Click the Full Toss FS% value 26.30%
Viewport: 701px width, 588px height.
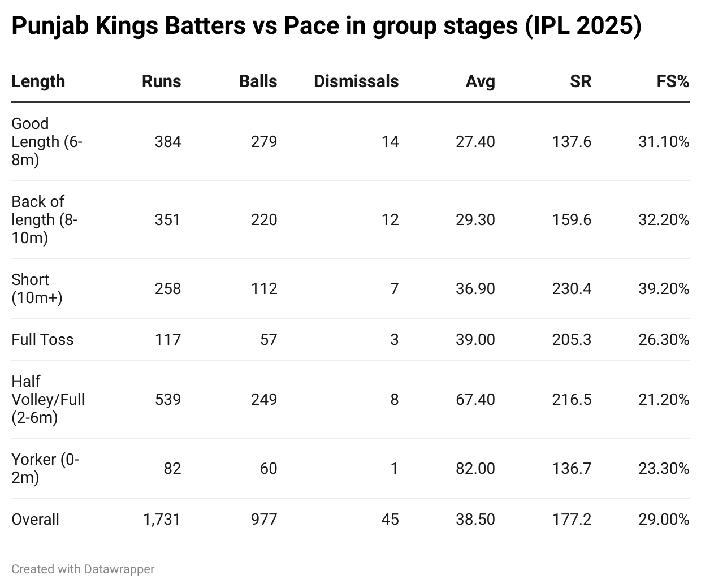[663, 339]
